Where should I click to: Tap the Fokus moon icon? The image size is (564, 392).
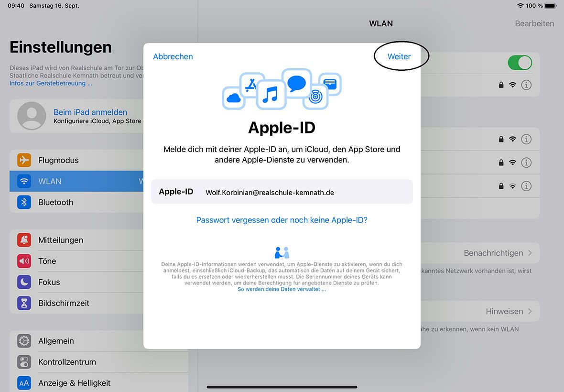(24, 282)
